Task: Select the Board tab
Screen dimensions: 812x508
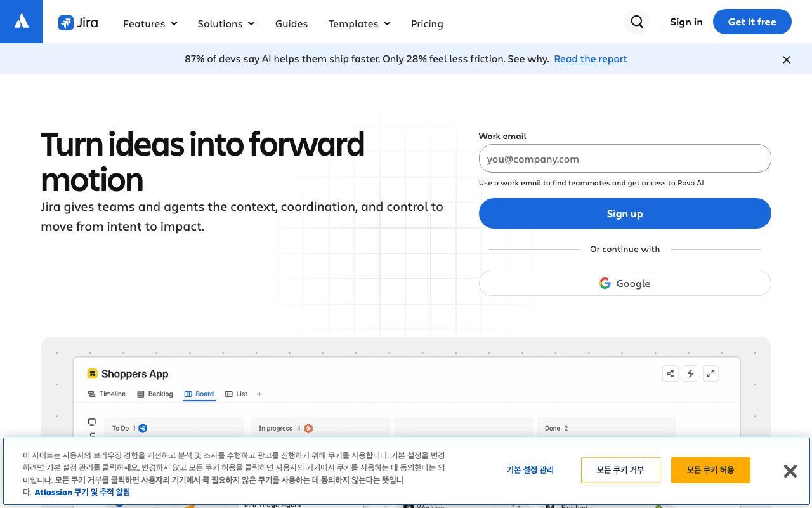Action: (199, 394)
